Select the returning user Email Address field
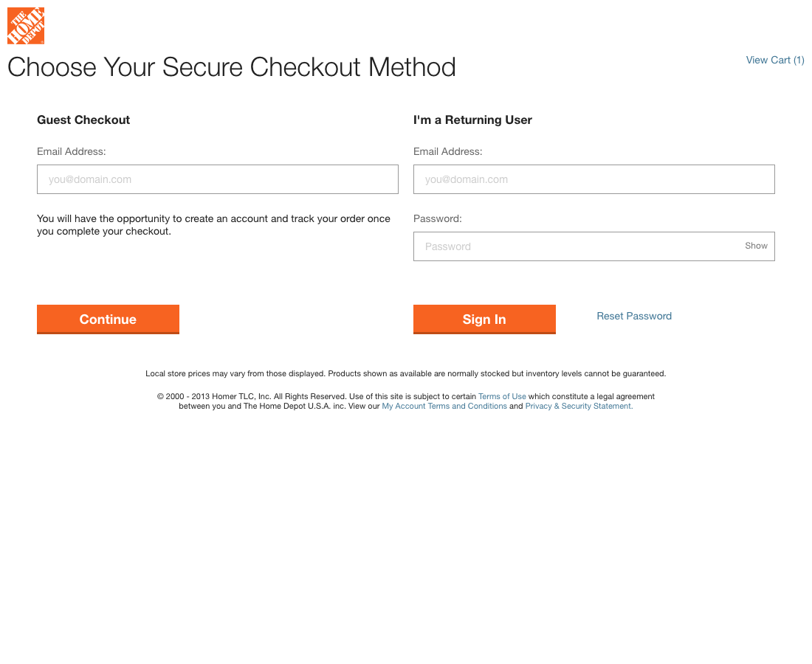Viewport: 812px width, 664px height. (x=593, y=179)
